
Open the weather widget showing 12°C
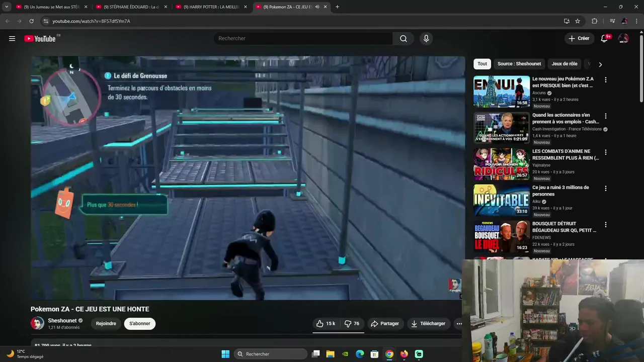(x=25, y=354)
